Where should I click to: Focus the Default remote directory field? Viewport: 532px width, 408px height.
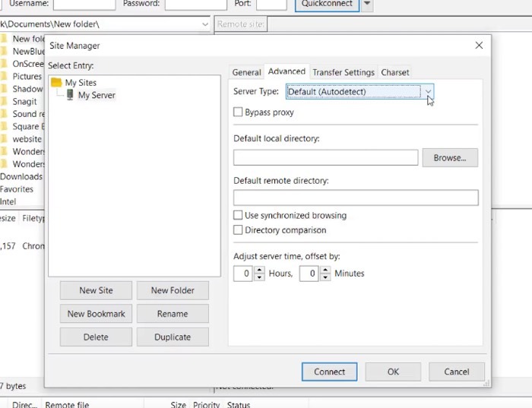click(x=356, y=198)
